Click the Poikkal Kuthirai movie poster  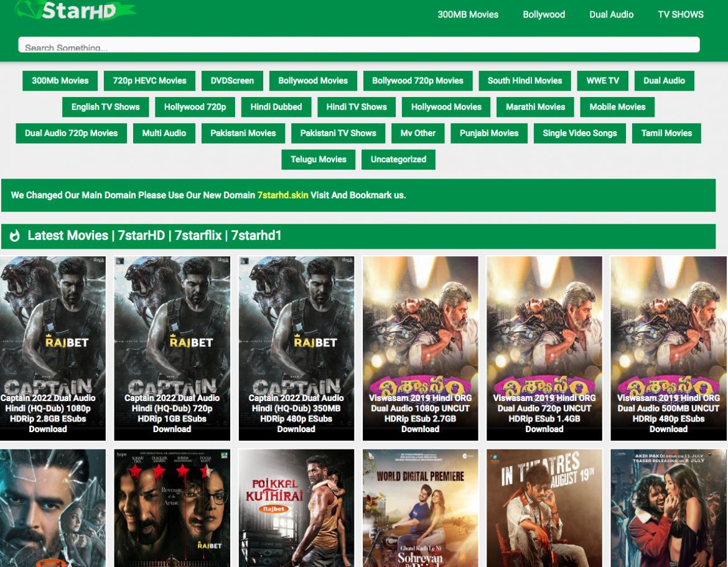(x=296, y=507)
